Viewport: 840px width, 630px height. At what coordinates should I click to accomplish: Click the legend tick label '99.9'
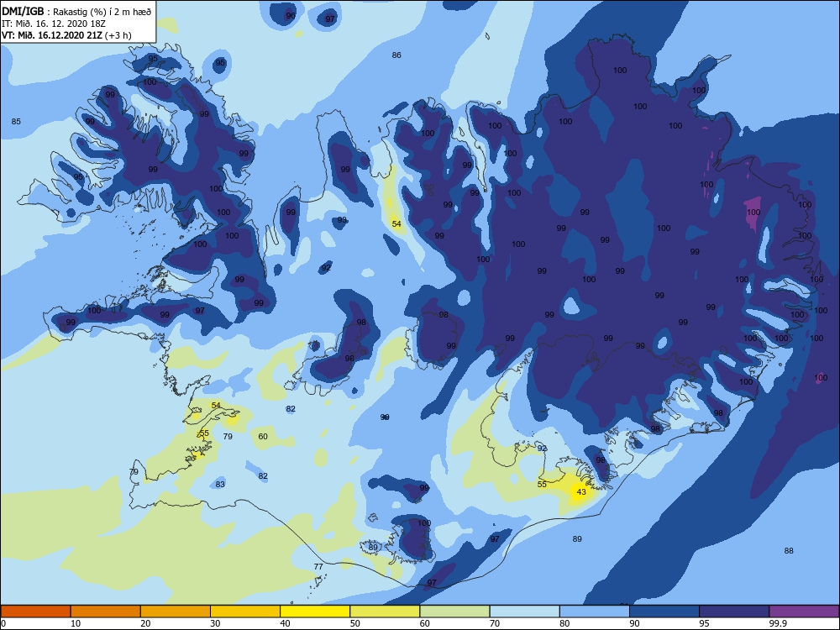coord(778,623)
